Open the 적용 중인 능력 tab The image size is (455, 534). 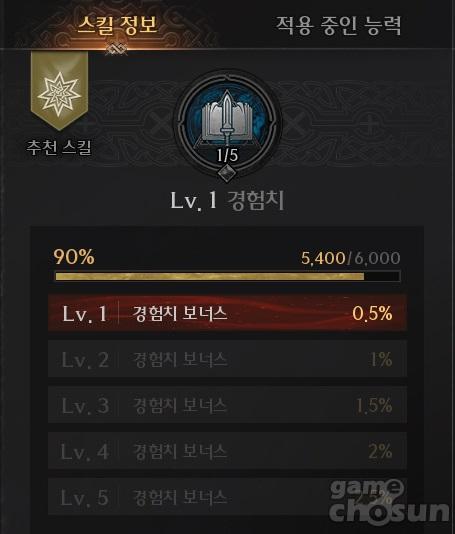(338, 25)
